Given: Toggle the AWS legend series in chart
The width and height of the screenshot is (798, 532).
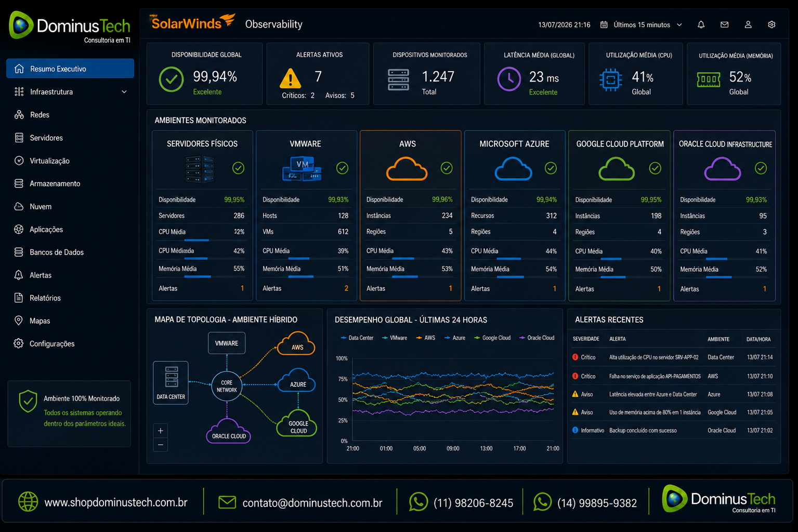Looking at the screenshot, I should pyautogui.click(x=425, y=338).
